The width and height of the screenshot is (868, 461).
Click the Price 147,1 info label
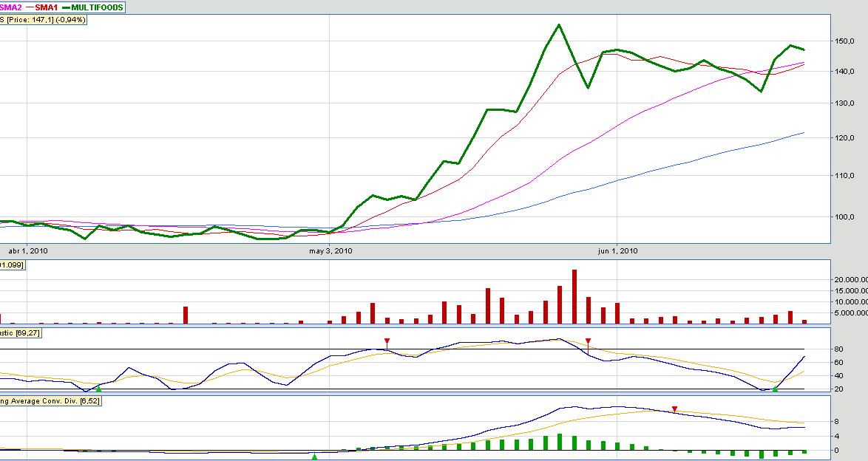click(44, 20)
